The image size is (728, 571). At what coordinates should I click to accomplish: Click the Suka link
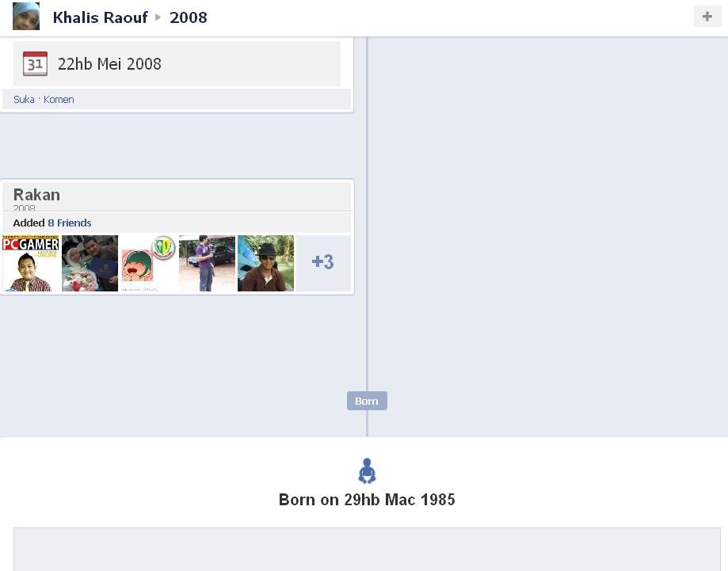24,99
